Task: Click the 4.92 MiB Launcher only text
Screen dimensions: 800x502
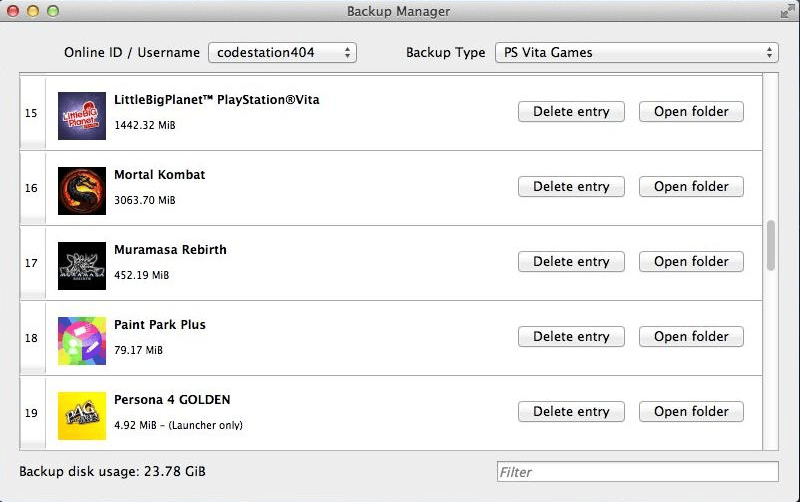Action: click(x=179, y=425)
